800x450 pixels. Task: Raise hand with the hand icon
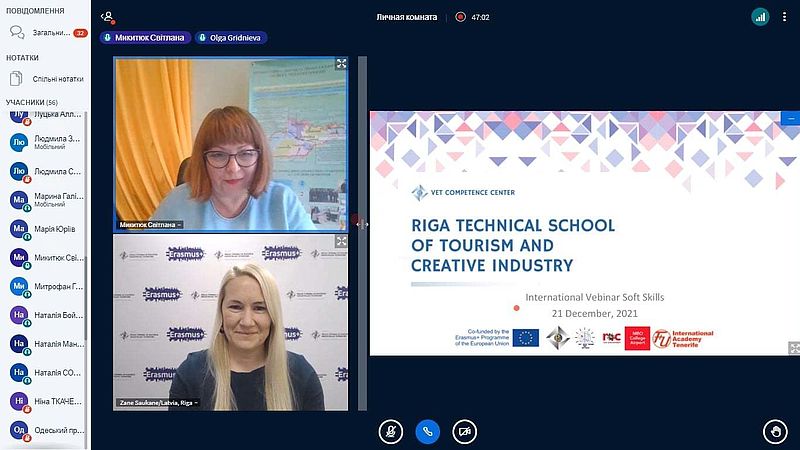click(x=775, y=432)
